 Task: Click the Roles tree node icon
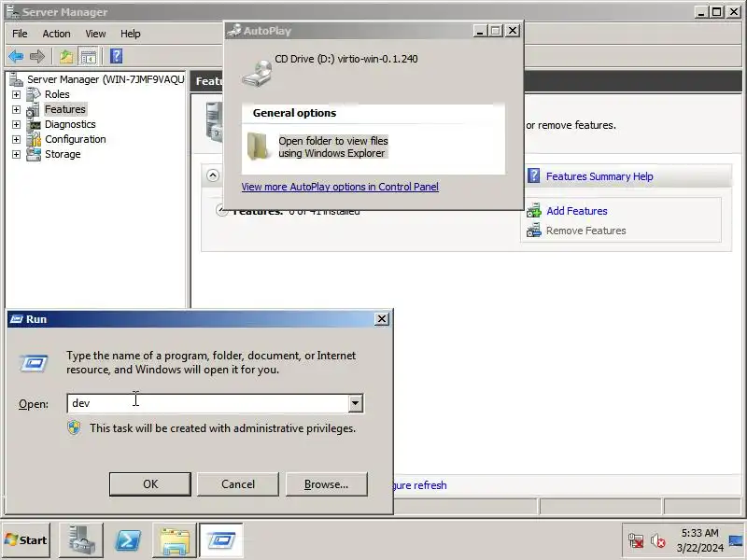pos(34,94)
